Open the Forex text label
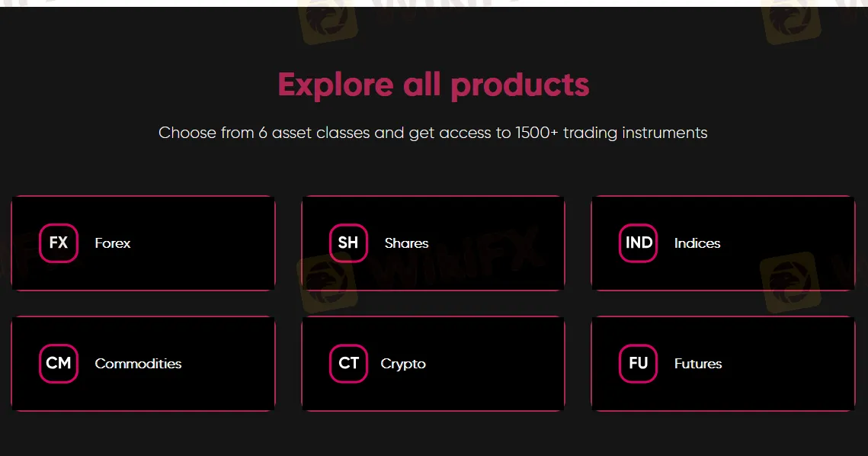The height and width of the screenshot is (456, 868). click(112, 243)
